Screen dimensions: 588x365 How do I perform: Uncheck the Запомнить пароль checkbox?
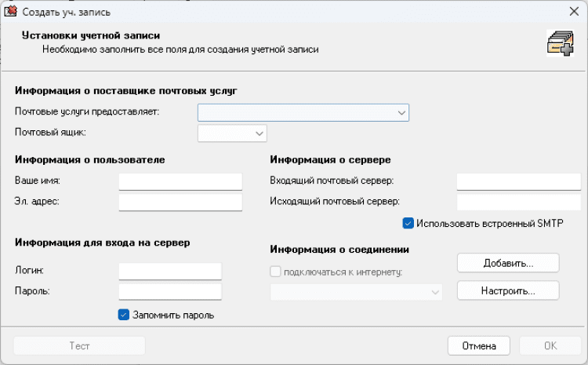[123, 315]
